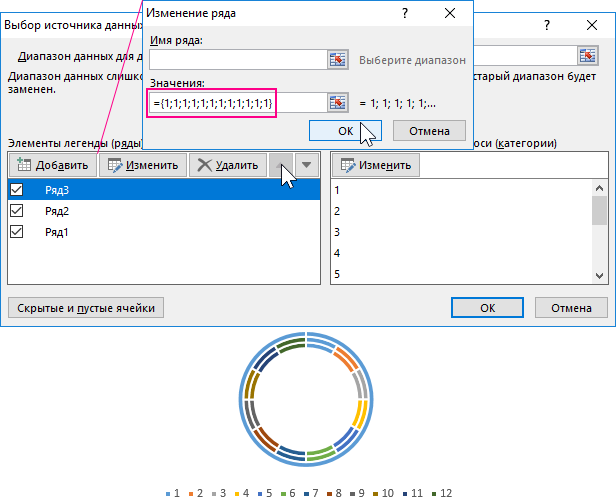Click the Удалить series button
This screenshot has width=616, height=502.
(228, 165)
